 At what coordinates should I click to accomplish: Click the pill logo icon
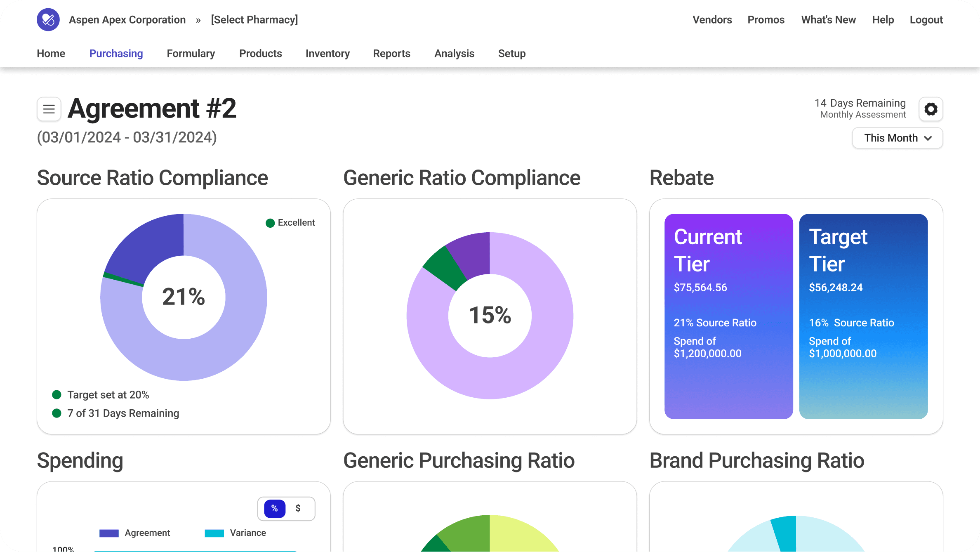48,20
